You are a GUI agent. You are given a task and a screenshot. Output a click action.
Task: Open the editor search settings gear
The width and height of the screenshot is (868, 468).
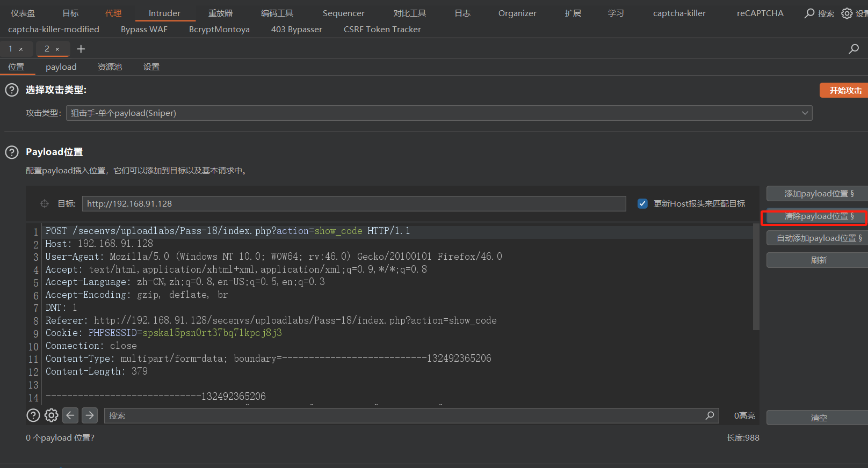point(52,415)
